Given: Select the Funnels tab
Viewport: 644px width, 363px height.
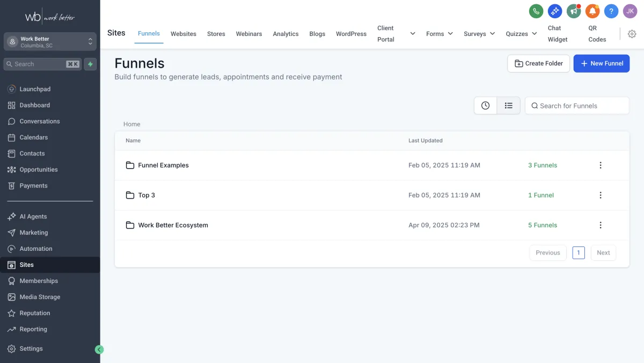Looking at the screenshot, I should tap(149, 33).
